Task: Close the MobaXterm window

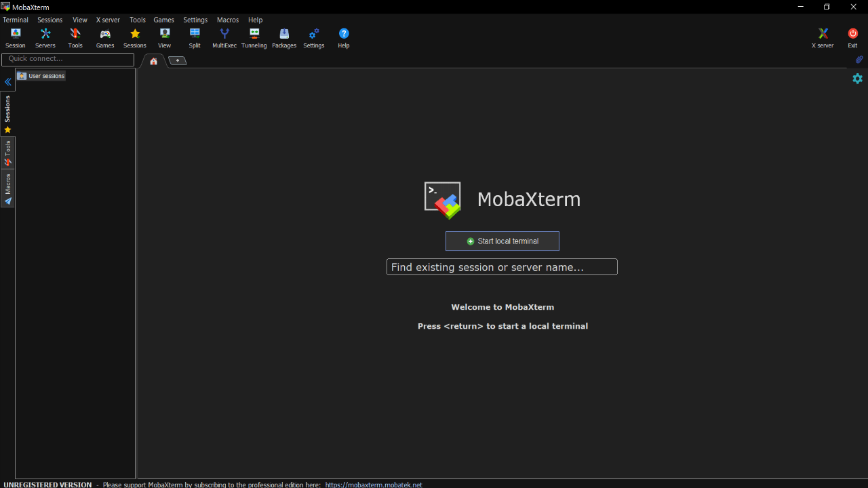Action: pyautogui.click(x=854, y=7)
